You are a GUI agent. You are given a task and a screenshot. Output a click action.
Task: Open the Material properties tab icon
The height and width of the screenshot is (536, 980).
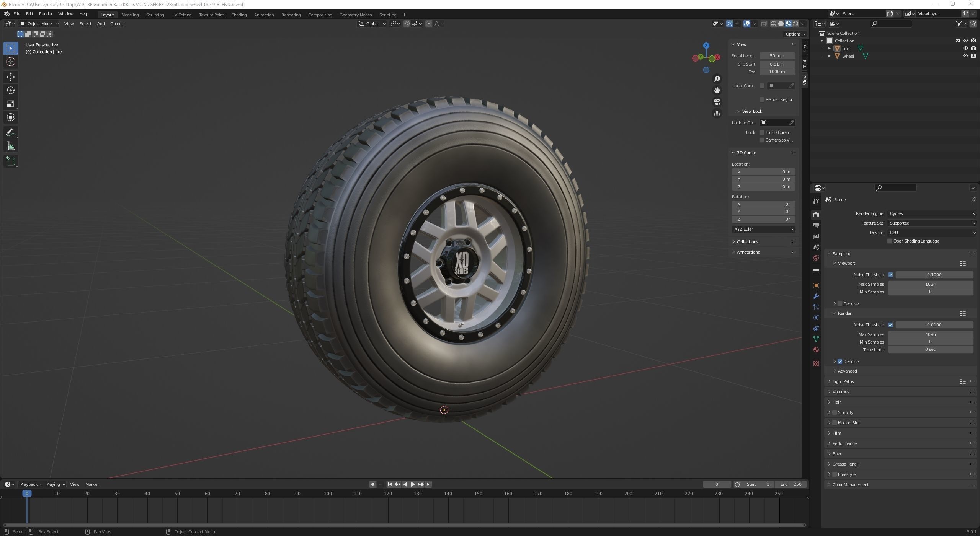pyautogui.click(x=816, y=350)
